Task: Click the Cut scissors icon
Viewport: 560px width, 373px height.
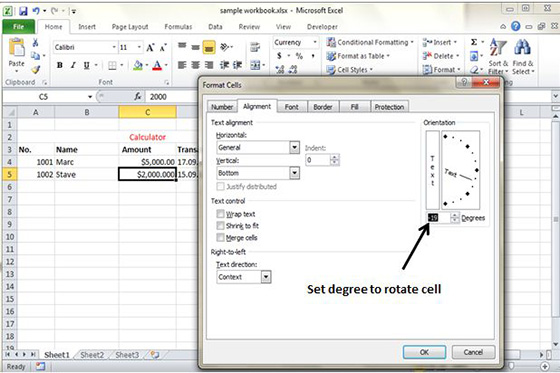Action: (x=35, y=43)
